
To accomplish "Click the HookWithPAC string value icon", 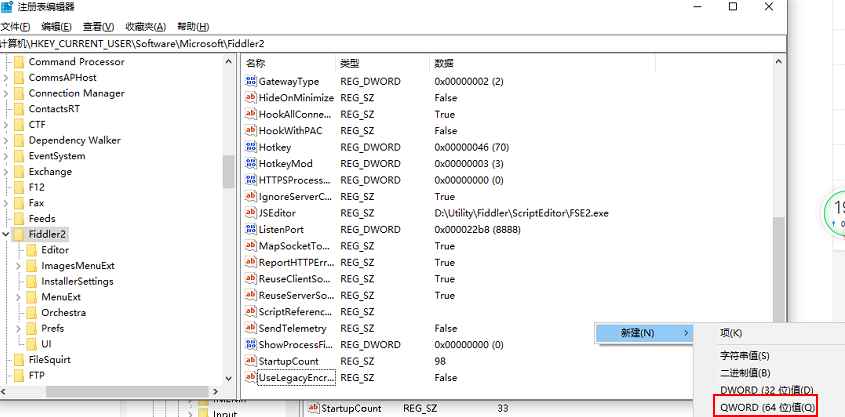I will click(x=251, y=130).
